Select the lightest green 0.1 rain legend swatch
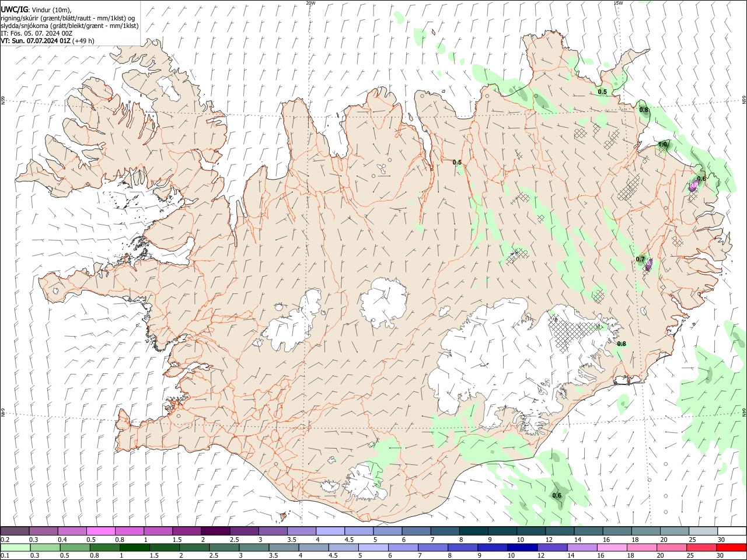747x560 pixels. pos(15,547)
